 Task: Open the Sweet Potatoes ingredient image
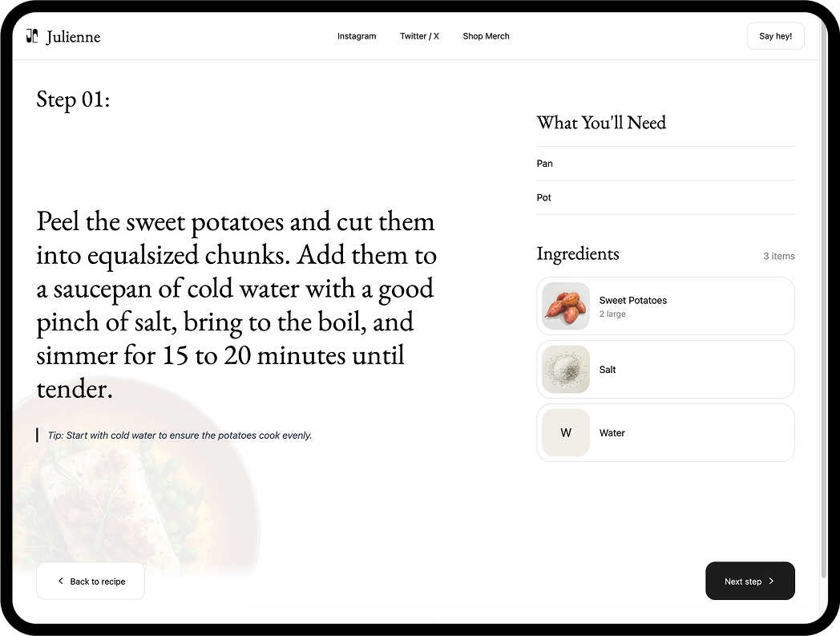(566, 306)
